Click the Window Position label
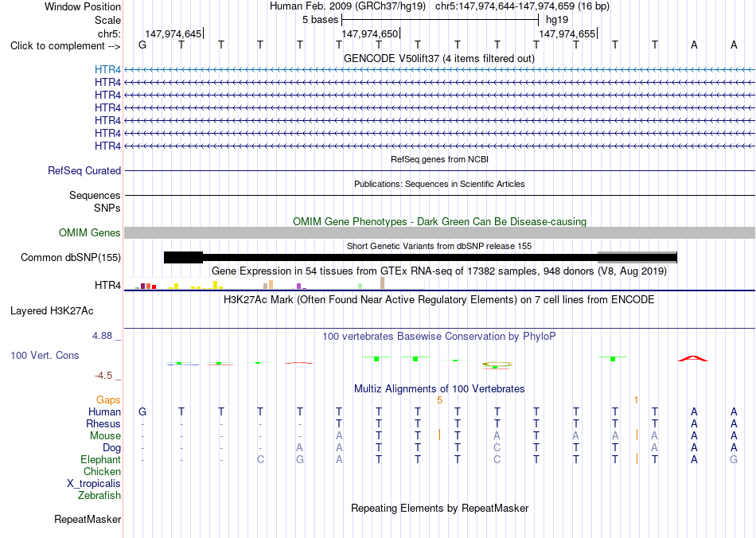 tap(83, 6)
